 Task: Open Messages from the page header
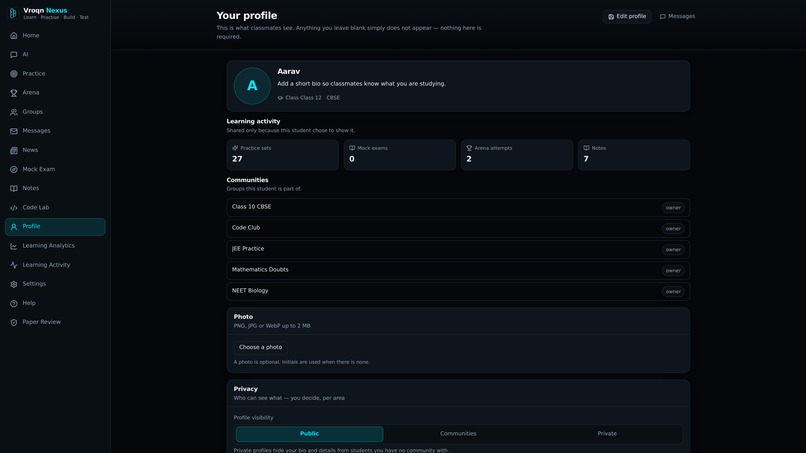[677, 16]
